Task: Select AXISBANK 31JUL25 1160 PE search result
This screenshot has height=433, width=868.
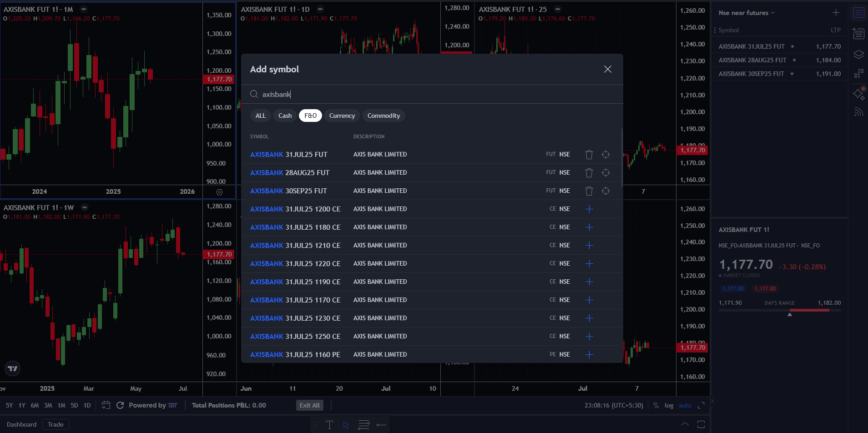Action: 431,354
